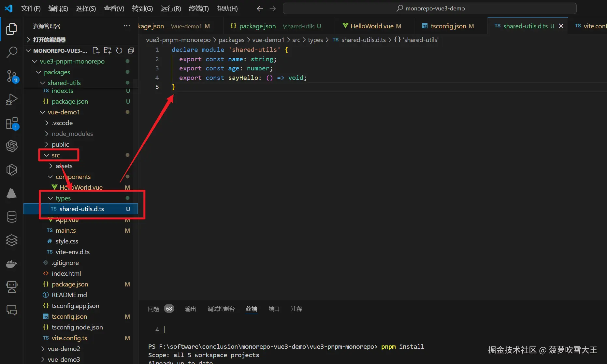Open the 文件(F) menu
The image size is (607, 364).
[x=31, y=8]
